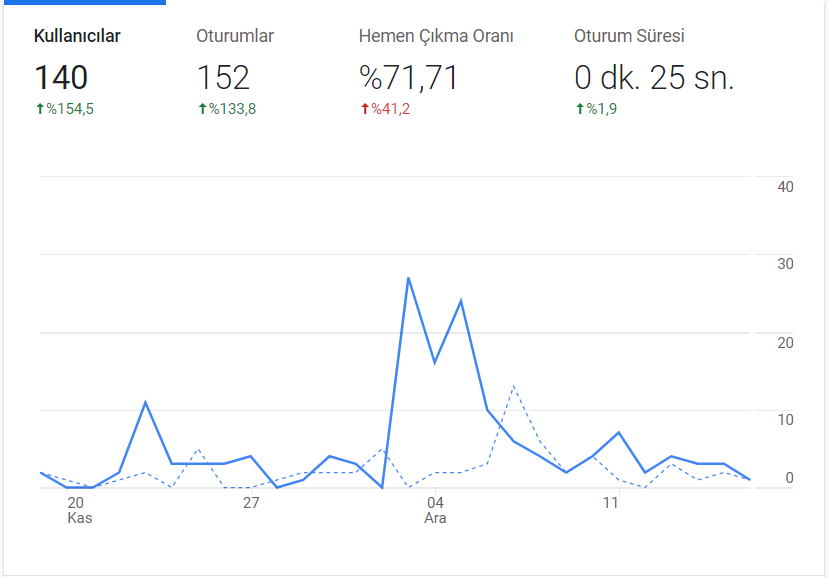
Task: Click the dashed line's tallest peak
Action: (x=513, y=387)
